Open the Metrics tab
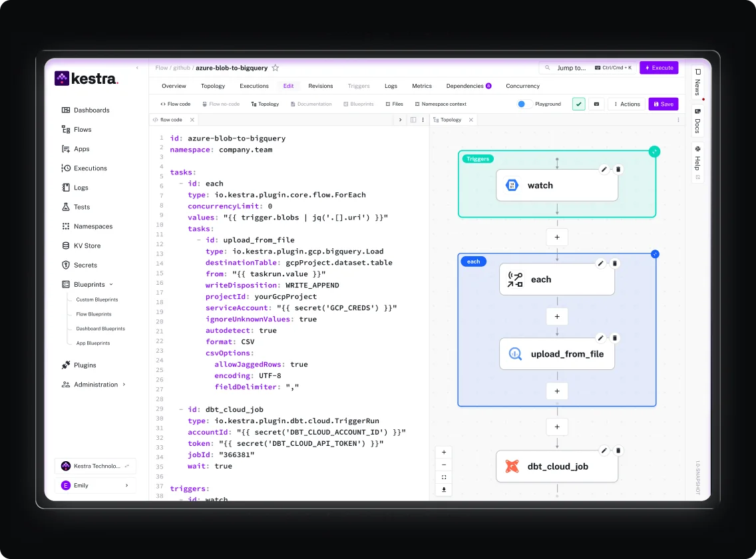Viewport: 756px width, 559px height. pyautogui.click(x=422, y=86)
